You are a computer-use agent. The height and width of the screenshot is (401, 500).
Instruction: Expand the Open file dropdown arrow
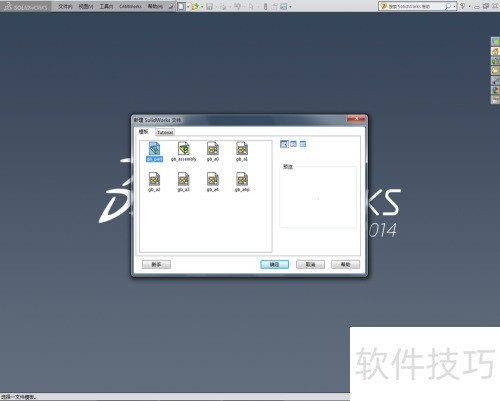coord(202,7)
